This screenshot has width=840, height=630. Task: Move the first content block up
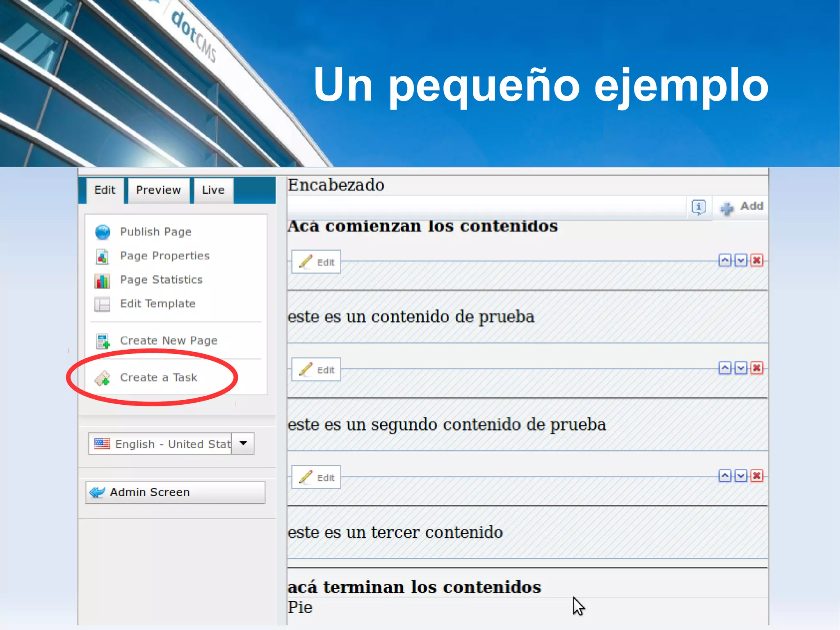[x=725, y=261]
